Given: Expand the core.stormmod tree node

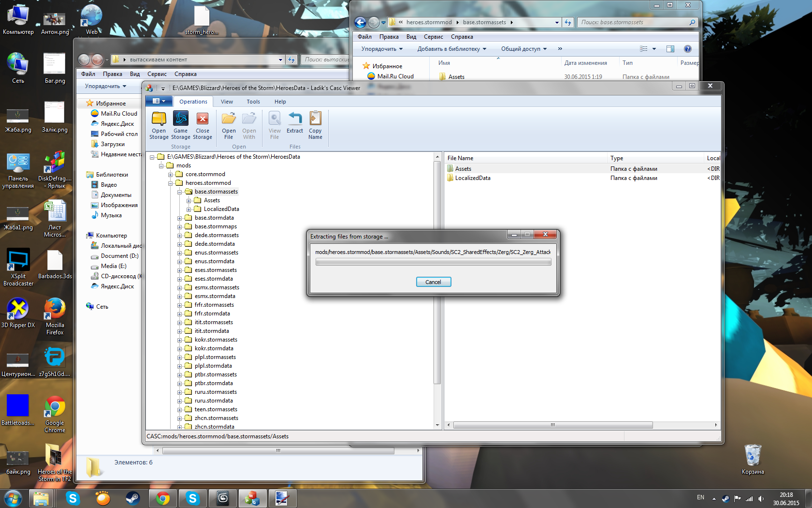Looking at the screenshot, I should point(171,175).
